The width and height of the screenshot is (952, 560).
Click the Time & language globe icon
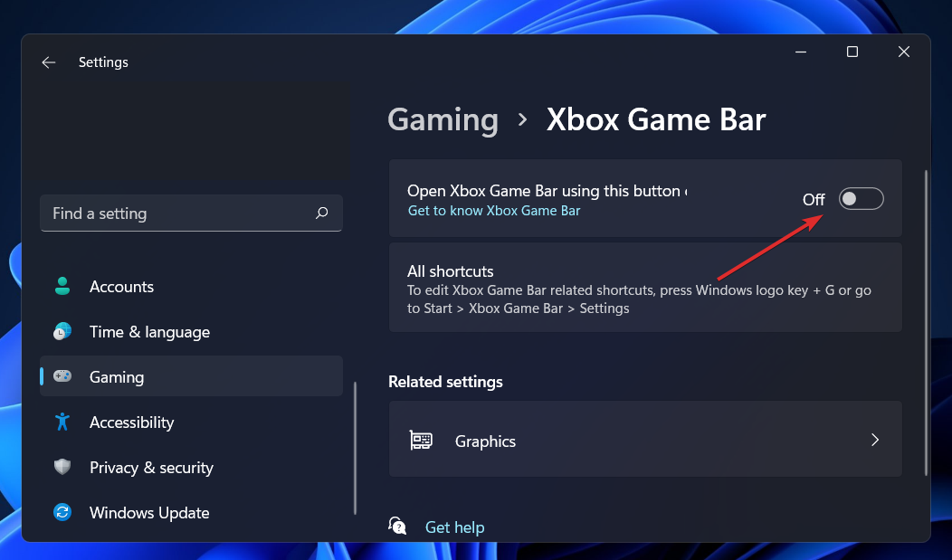pos(62,331)
